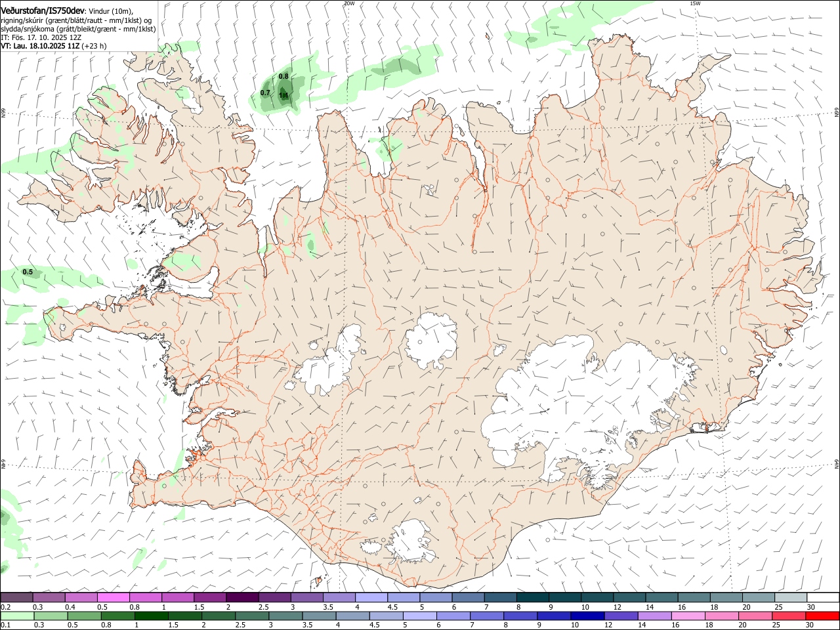The image size is (840, 630).
Task: Click the 'Veðurstofan/IS750dev' title text
Action: [x=43, y=10]
